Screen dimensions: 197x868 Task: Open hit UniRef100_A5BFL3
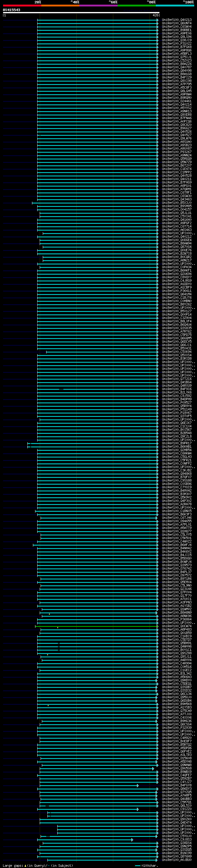176,54
